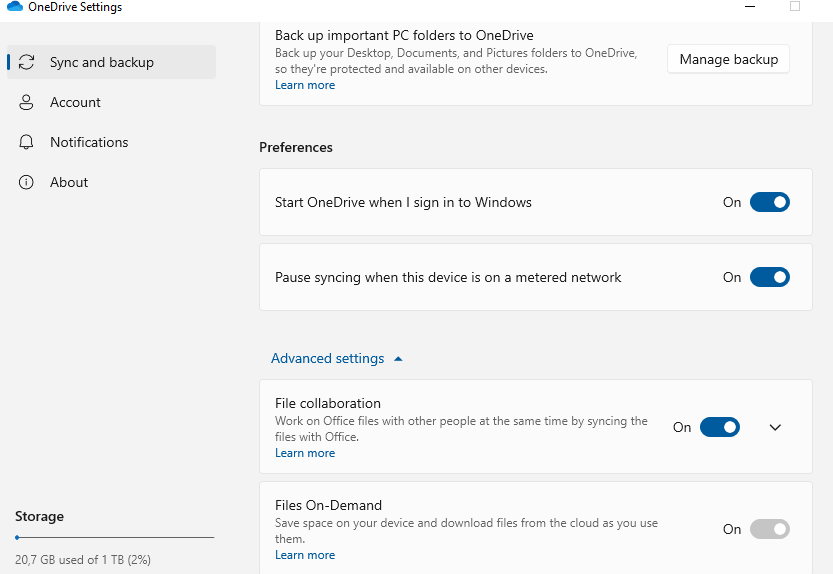Screen dimensions: 833x574
Task: Expand File collaboration options chevron
Action: 775,427
